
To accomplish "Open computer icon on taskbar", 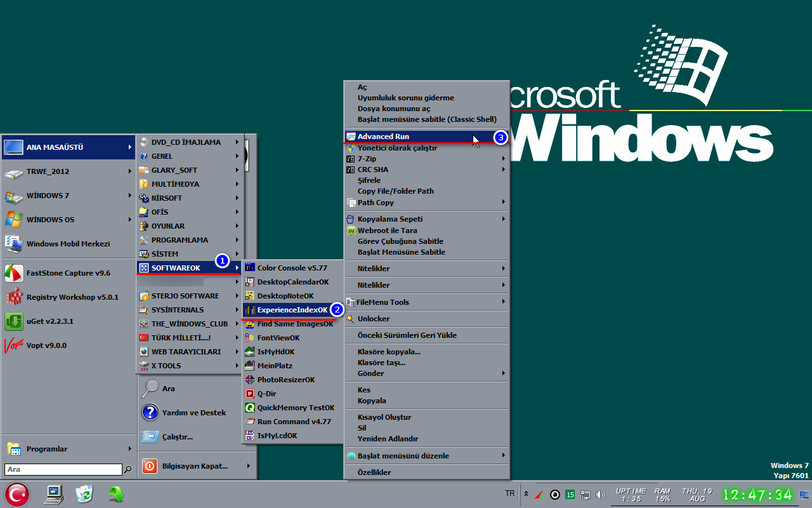I will pyautogui.click(x=53, y=495).
